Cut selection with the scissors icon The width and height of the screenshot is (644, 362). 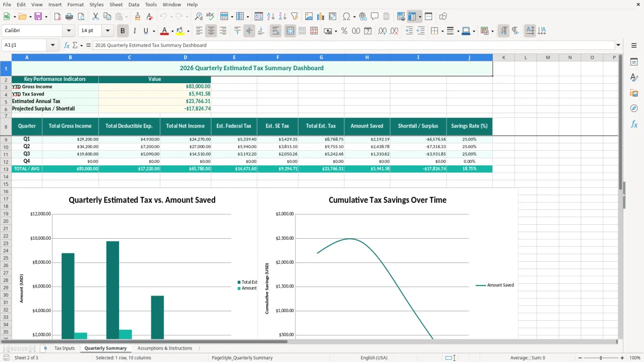96,17
